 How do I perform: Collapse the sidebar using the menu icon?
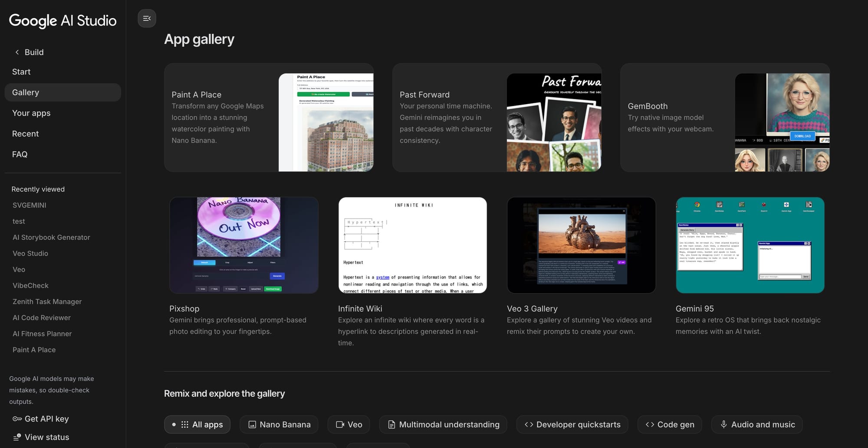click(147, 18)
